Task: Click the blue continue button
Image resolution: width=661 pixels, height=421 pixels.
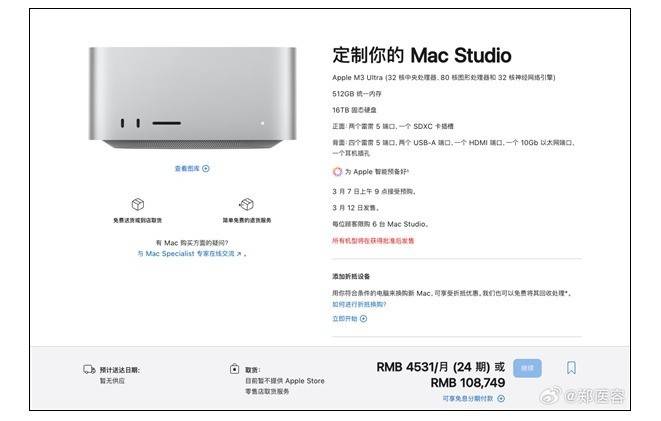Action: point(527,368)
